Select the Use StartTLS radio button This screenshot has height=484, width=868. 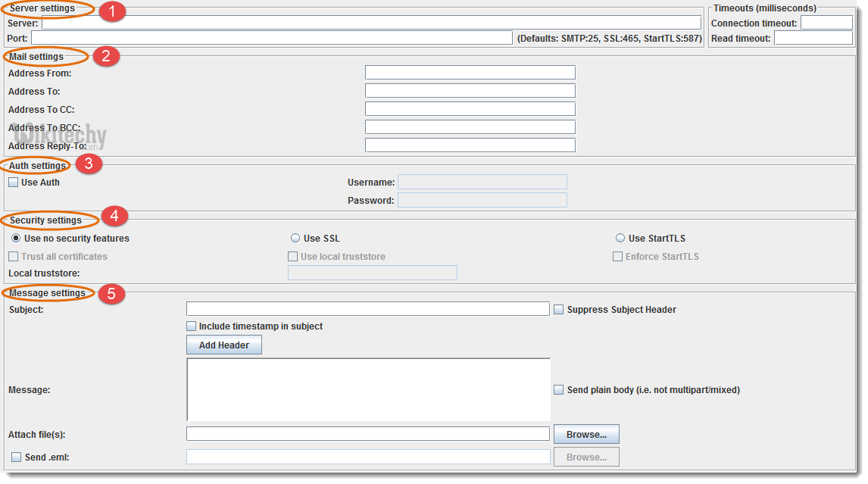[x=620, y=239]
